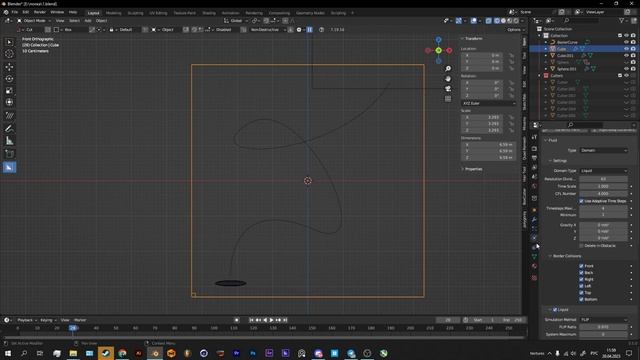Select the active Box Cutter tool icon
The width and height of the screenshot is (640, 360).
click(9, 167)
